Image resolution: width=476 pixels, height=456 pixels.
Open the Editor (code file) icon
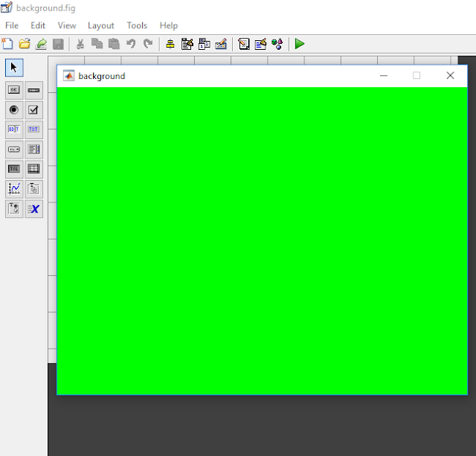pyautogui.click(x=244, y=44)
